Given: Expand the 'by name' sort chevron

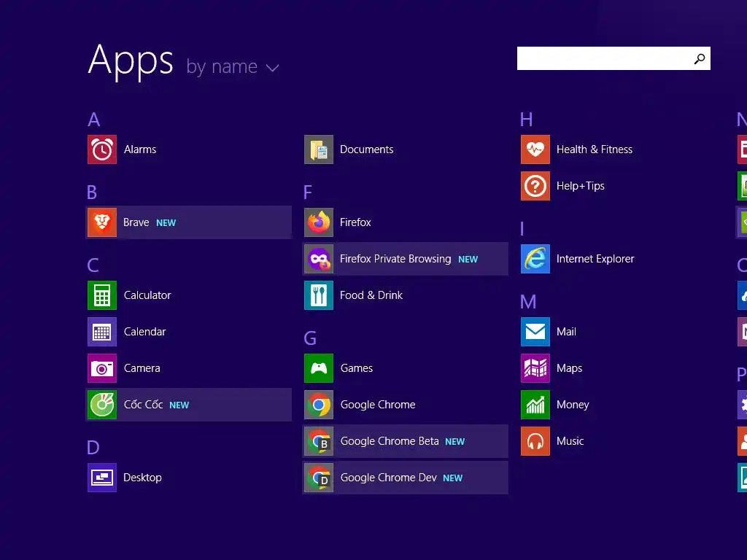Looking at the screenshot, I should coord(273,68).
